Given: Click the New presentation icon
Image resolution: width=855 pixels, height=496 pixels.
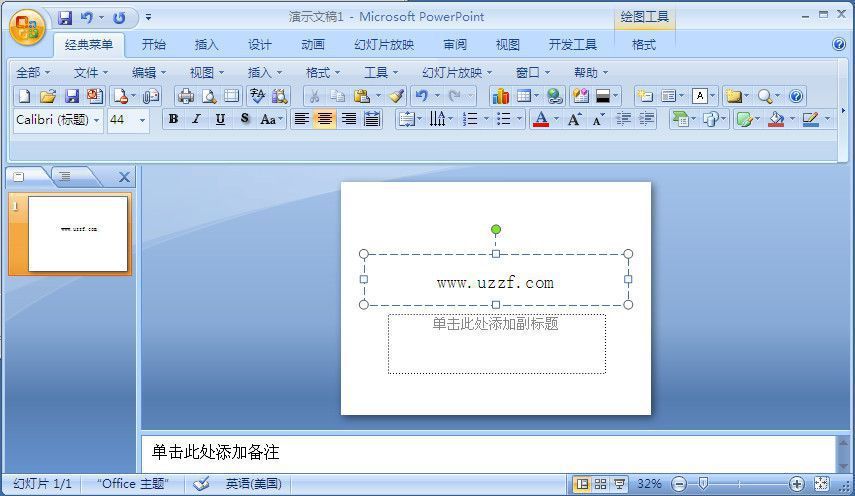Looking at the screenshot, I should pos(25,96).
